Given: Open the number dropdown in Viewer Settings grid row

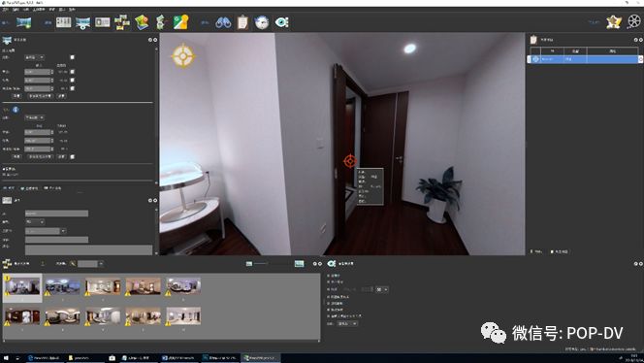Looking at the screenshot, I should click(382, 289).
